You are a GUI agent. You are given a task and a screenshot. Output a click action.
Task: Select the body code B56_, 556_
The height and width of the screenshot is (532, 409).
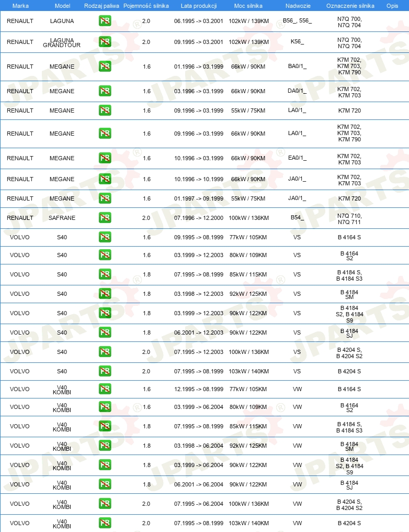point(297,20)
